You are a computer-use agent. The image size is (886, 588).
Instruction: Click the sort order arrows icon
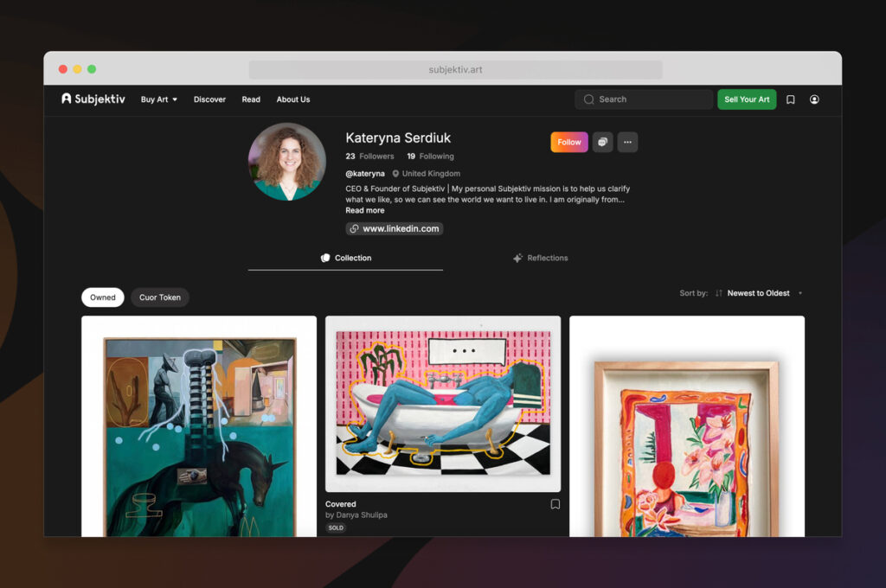[719, 293]
